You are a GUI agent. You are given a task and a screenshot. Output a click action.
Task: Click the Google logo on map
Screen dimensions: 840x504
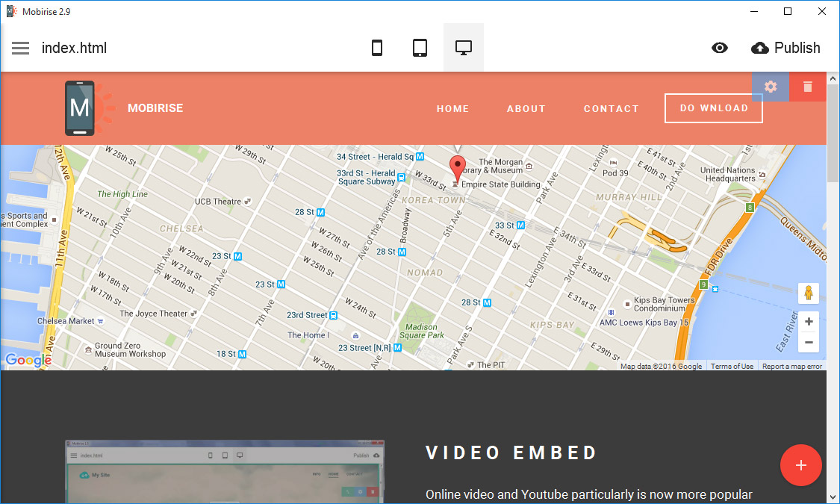coord(28,359)
